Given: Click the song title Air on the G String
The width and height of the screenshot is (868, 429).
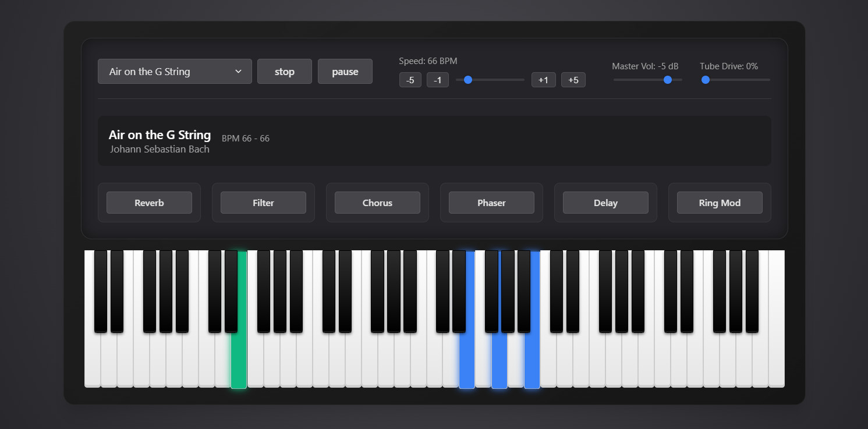Looking at the screenshot, I should pyautogui.click(x=160, y=134).
